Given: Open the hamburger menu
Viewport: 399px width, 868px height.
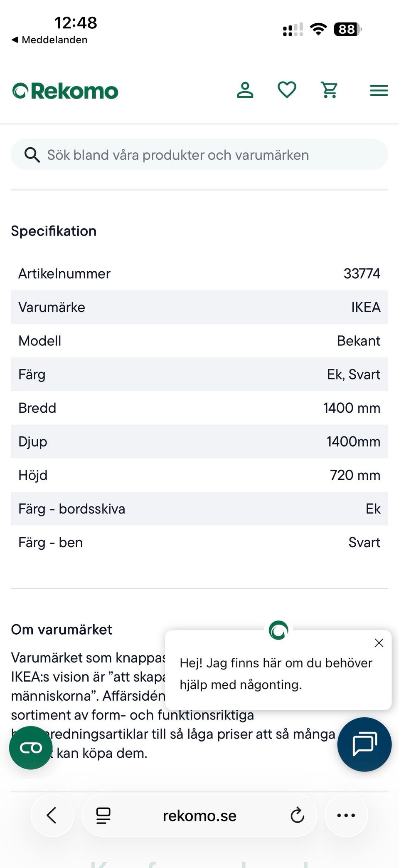Looking at the screenshot, I should pyautogui.click(x=379, y=90).
